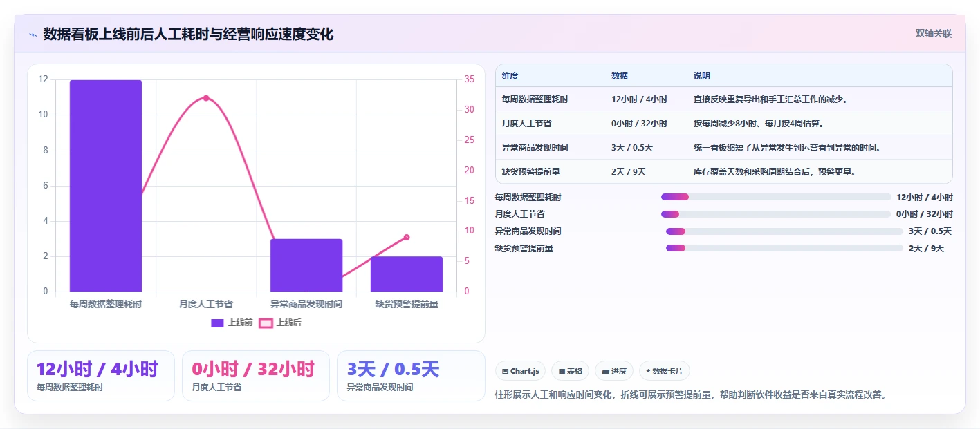Click the description 直接反映重复导出和手工汇总工作的减少。
This screenshot has height=429, width=980.
(771, 99)
